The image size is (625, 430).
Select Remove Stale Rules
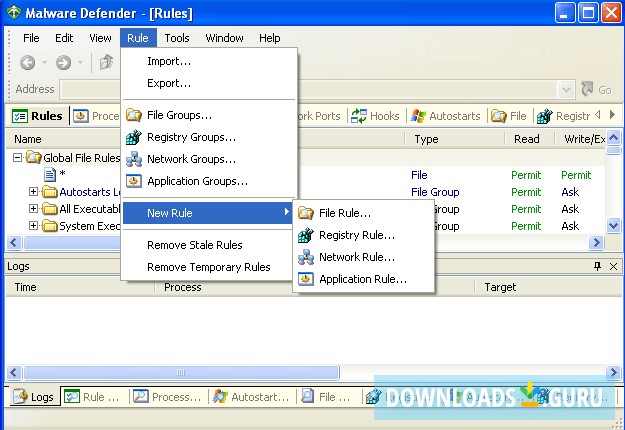click(x=207, y=245)
